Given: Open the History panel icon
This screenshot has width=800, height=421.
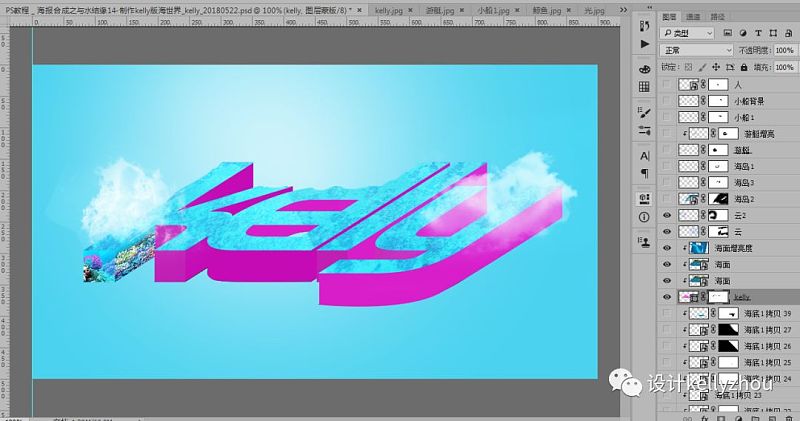Looking at the screenshot, I should point(644,26).
